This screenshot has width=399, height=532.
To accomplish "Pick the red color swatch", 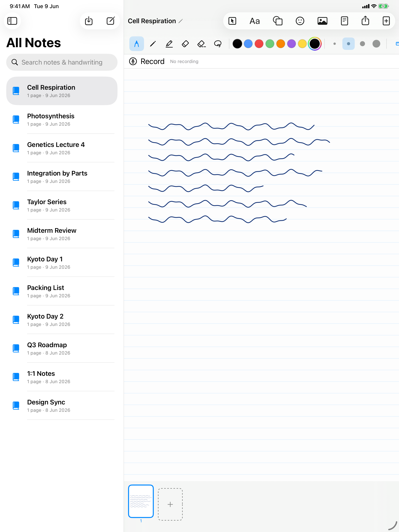I will click(259, 44).
